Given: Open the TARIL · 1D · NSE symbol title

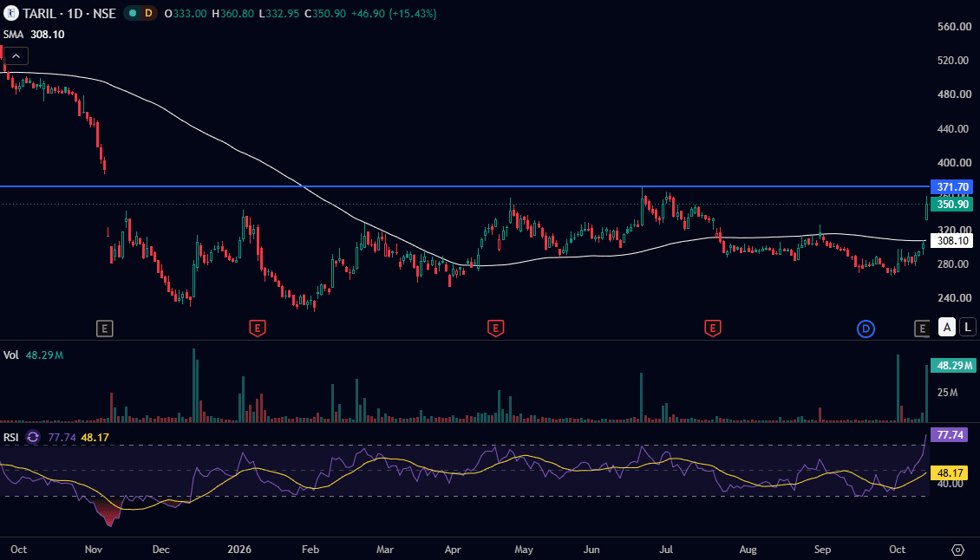Looking at the screenshot, I should point(69,13).
